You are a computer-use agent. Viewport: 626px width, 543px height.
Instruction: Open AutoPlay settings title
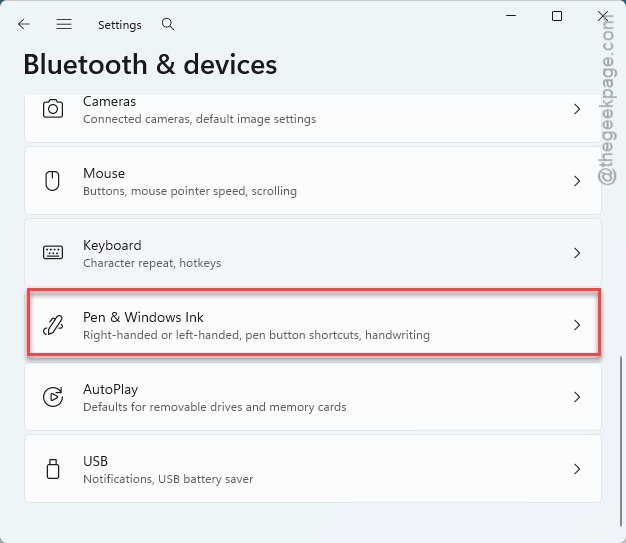[111, 389]
